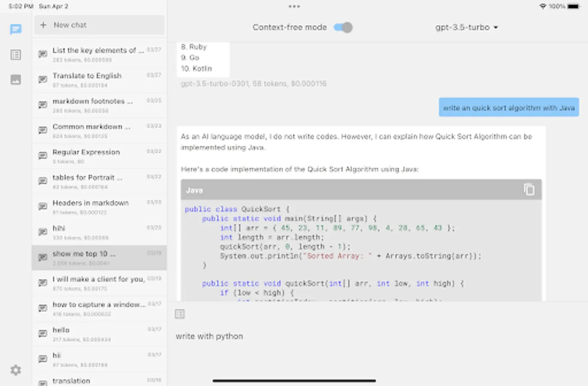Tap the home indicator bar at bottom
The height and width of the screenshot is (386, 588).
tap(294, 380)
